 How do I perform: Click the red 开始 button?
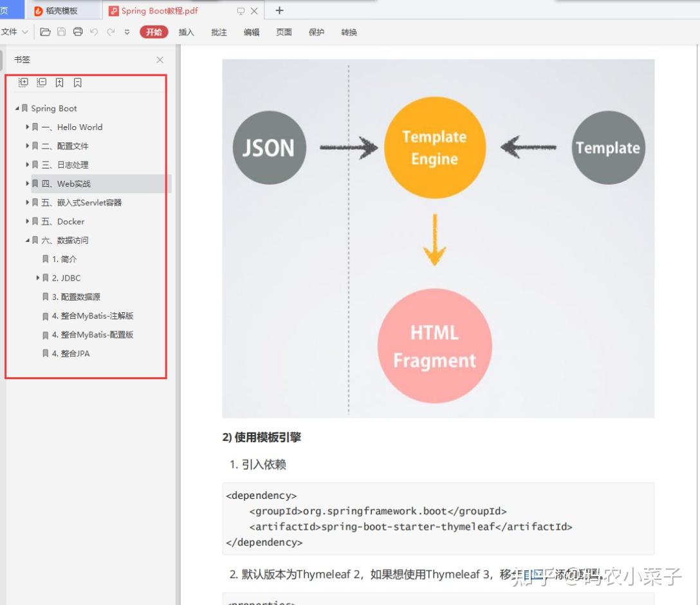(x=153, y=32)
